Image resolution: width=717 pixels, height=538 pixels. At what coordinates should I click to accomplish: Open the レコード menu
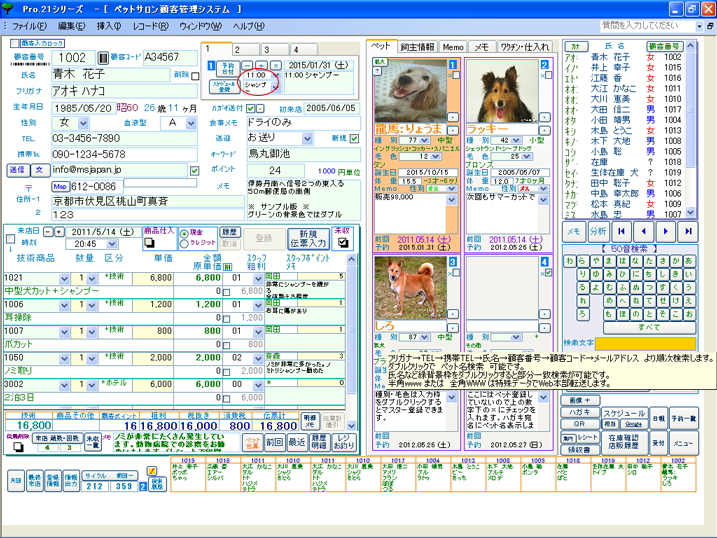coord(150,27)
